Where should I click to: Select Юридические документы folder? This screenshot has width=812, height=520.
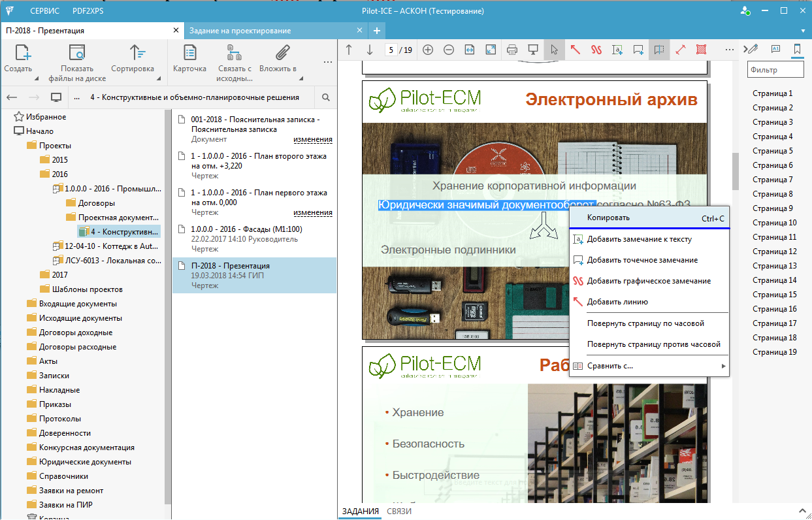(x=80, y=462)
